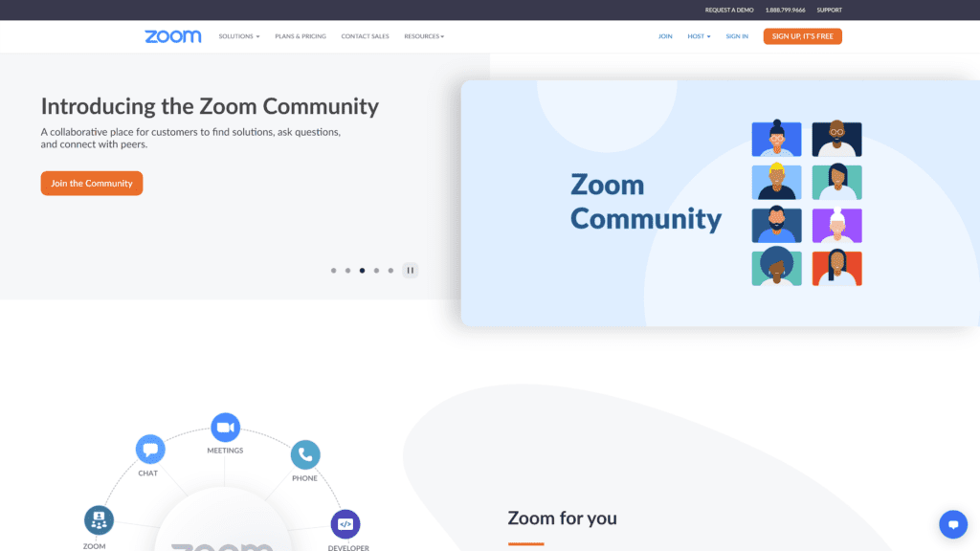Image resolution: width=980 pixels, height=551 pixels.
Task: Click the PHONE label text
Action: pos(304,478)
